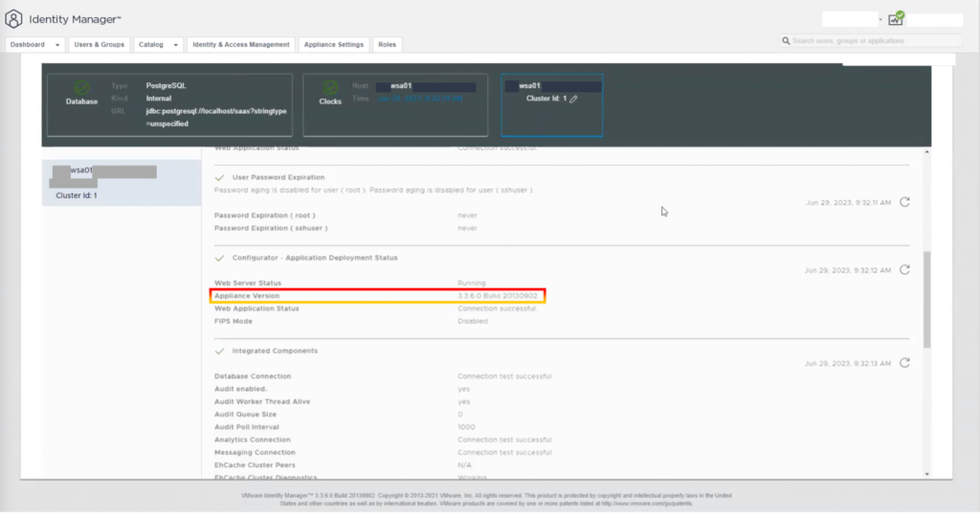Select the wsa01 cluster card in header

[x=552, y=105]
